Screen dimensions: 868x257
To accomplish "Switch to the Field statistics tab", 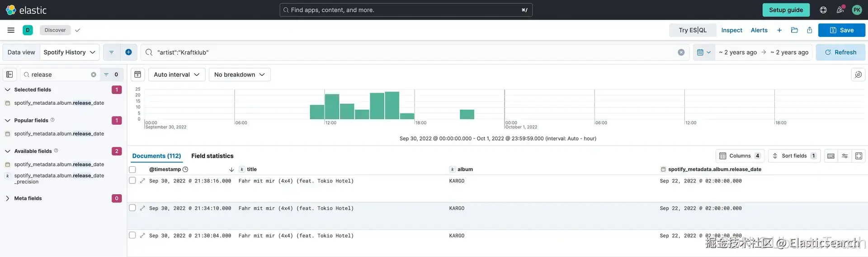I will point(212,156).
